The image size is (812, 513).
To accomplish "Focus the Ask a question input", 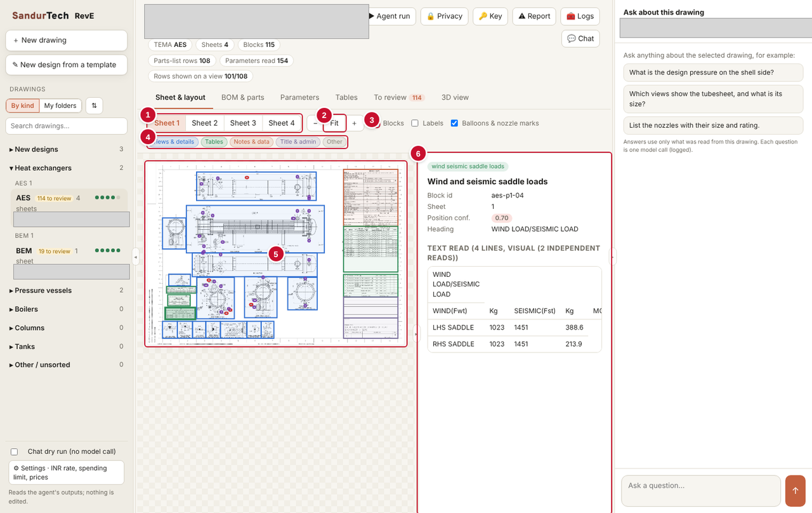I will click(701, 491).
